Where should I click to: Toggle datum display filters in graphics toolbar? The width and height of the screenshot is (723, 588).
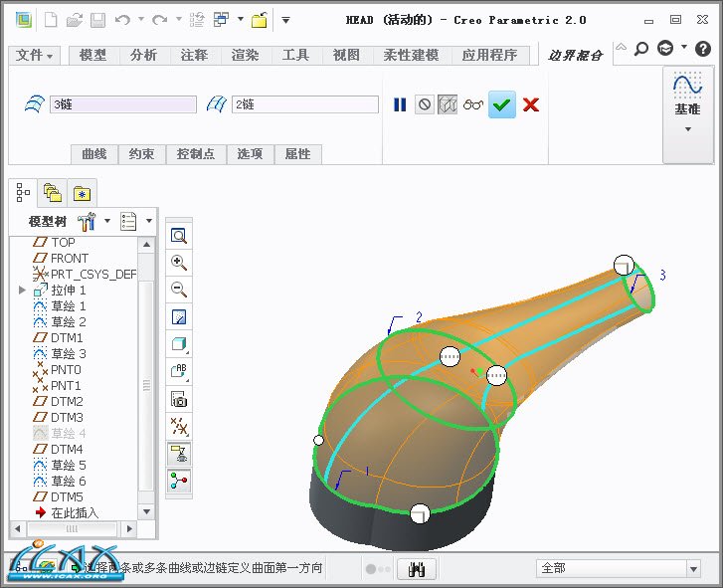click(179, 426)
